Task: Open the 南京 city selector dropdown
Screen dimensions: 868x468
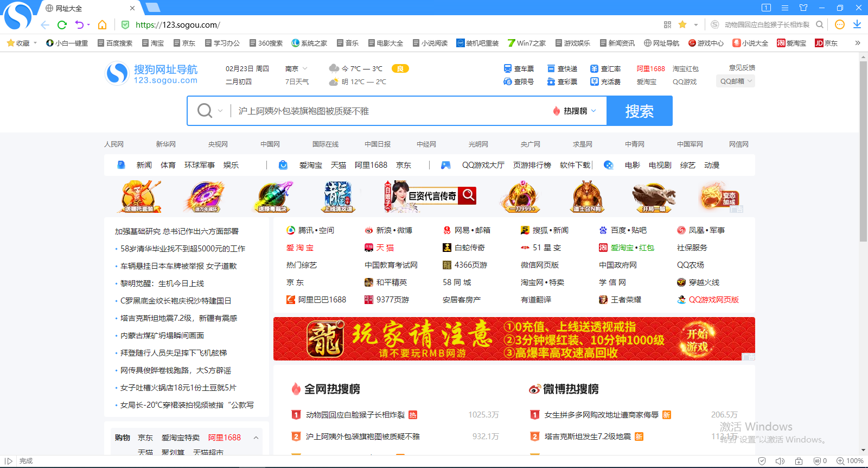Action: coord(296,69)
